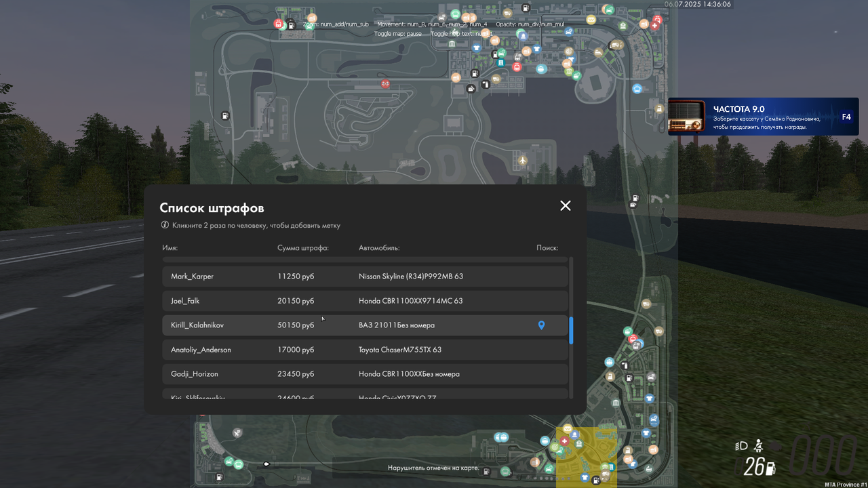
Task: Click the teal building icon in northern city
Action: click(501, 63)
